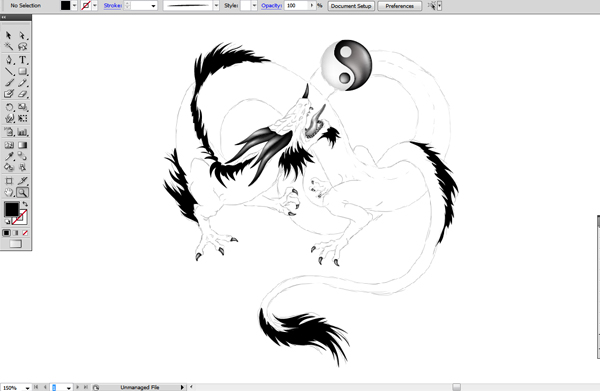Open the Opacity panel link

[x=271, y=6]
